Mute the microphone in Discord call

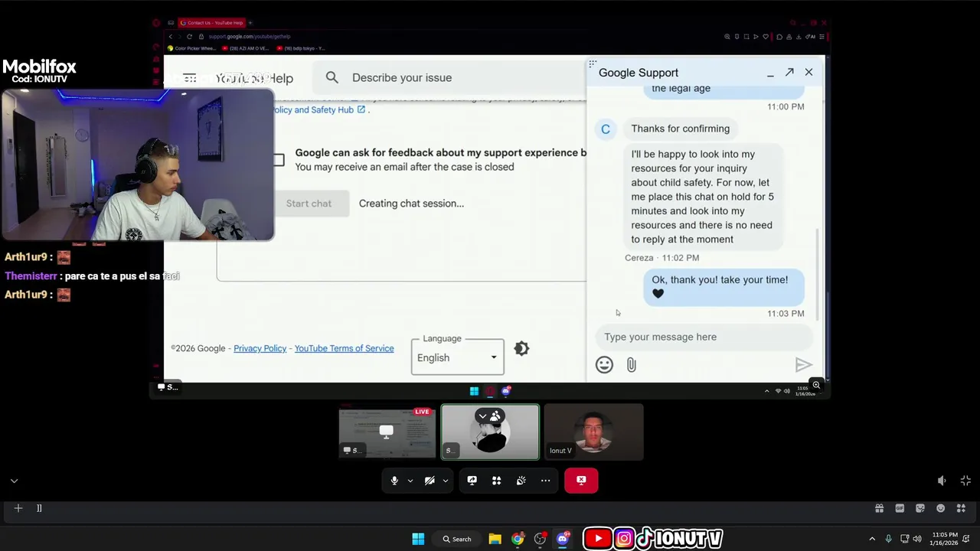pyautogui.click(x=394, y=481)
